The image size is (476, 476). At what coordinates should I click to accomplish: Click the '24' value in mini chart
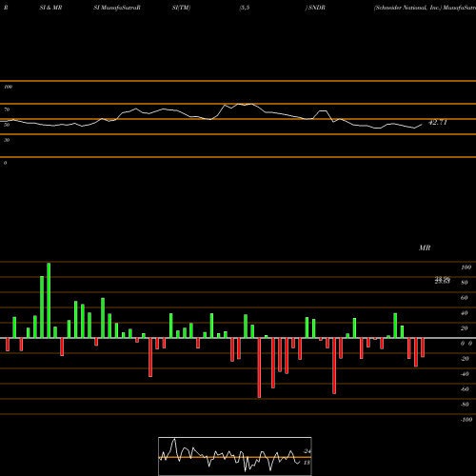pos(307,451)
